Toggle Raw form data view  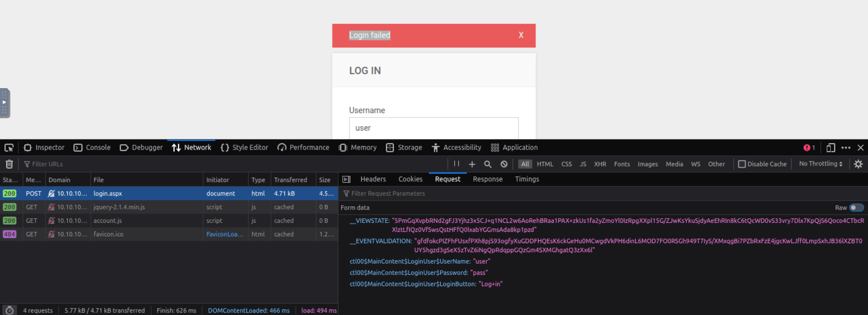856,207
